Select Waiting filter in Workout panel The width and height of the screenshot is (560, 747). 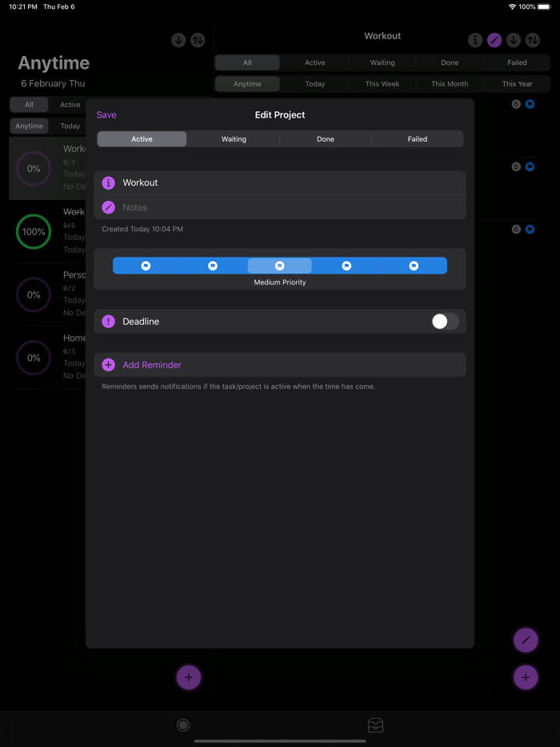tap(382, 62)
